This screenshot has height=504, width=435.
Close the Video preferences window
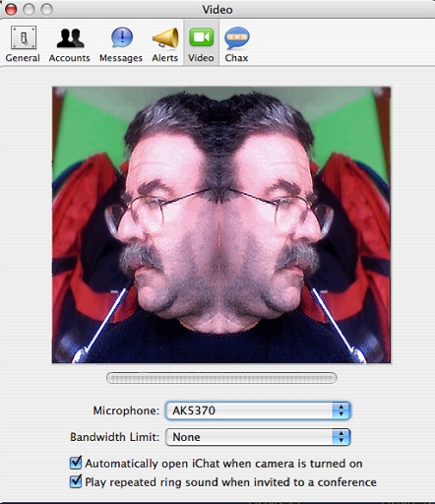(11, 10)
